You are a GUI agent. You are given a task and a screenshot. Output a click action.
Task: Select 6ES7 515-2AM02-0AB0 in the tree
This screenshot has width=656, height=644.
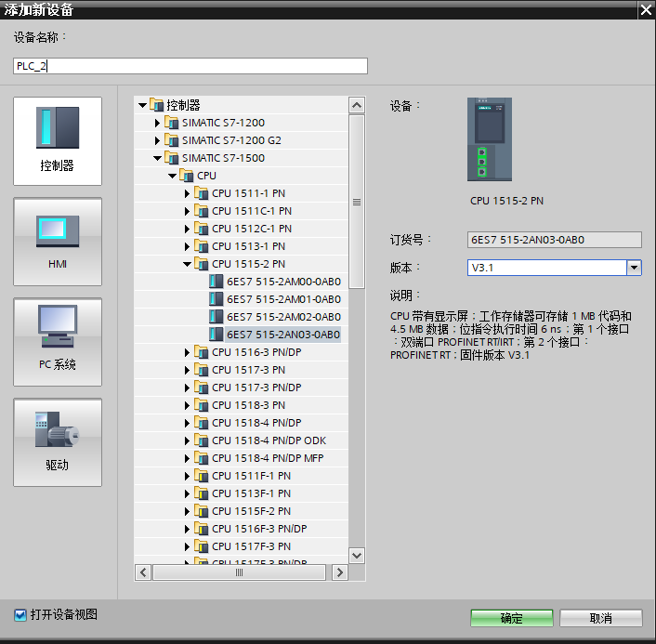(x=283, y=317)
